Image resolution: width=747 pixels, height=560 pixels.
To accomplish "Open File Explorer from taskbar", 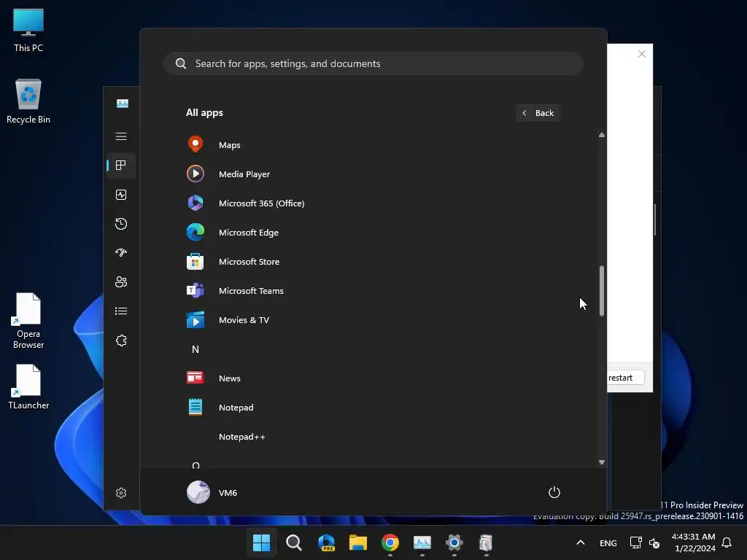I will pyautogui.click(x=357, y=542).
